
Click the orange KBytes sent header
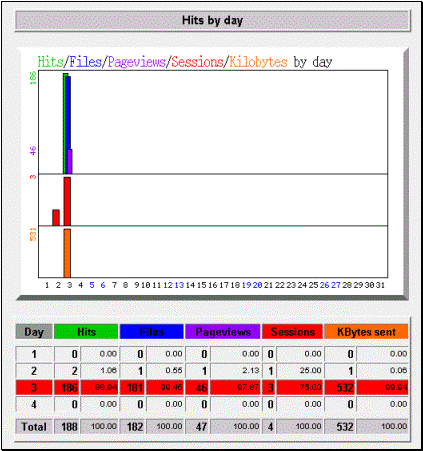coord(366,332)
